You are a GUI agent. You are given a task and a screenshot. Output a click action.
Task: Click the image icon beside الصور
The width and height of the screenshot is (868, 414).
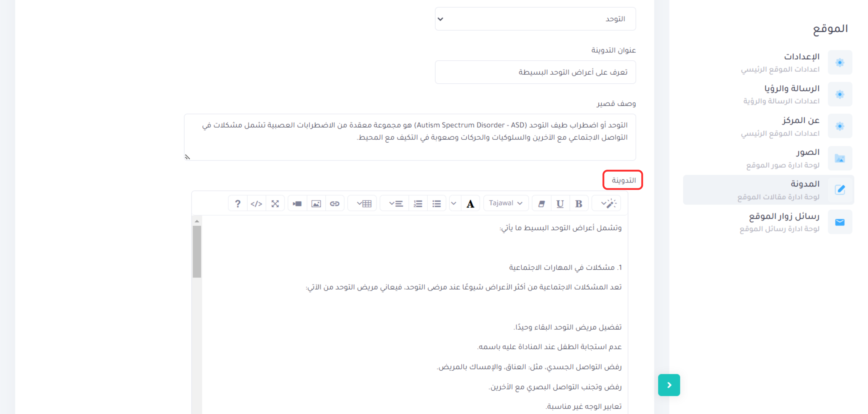[x=840, y=158]
